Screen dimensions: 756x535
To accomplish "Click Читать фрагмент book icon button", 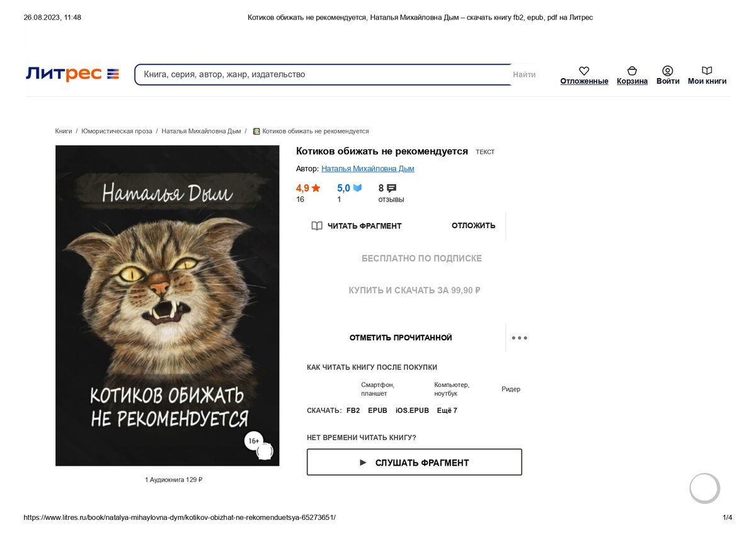I will coord(357,226).
